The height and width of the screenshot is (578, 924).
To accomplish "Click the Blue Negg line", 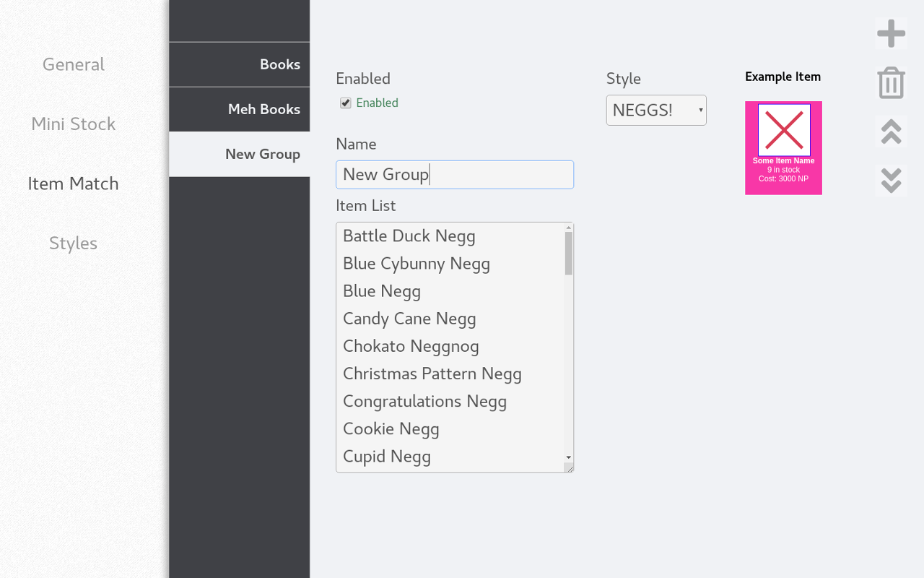I will point(382,291).
